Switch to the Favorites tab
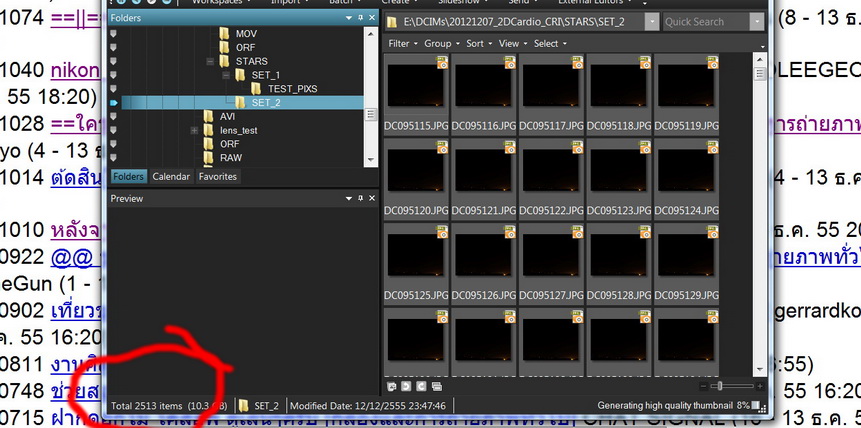 coord(217,176)
